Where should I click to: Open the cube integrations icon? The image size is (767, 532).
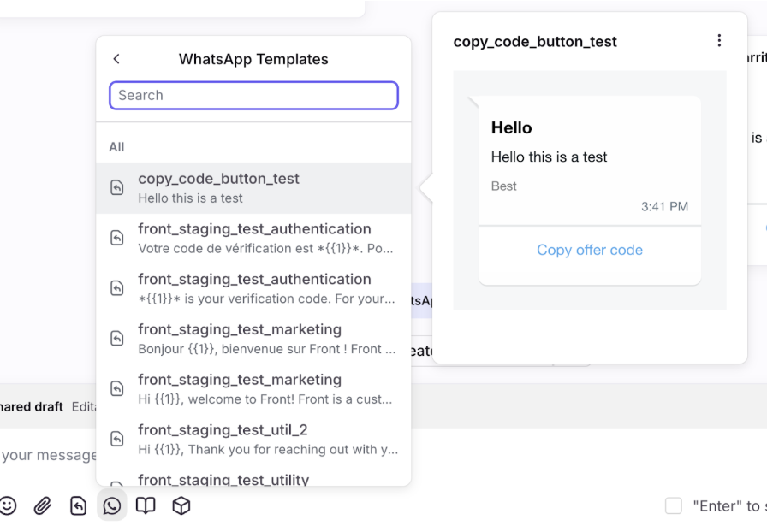(181, 505)
